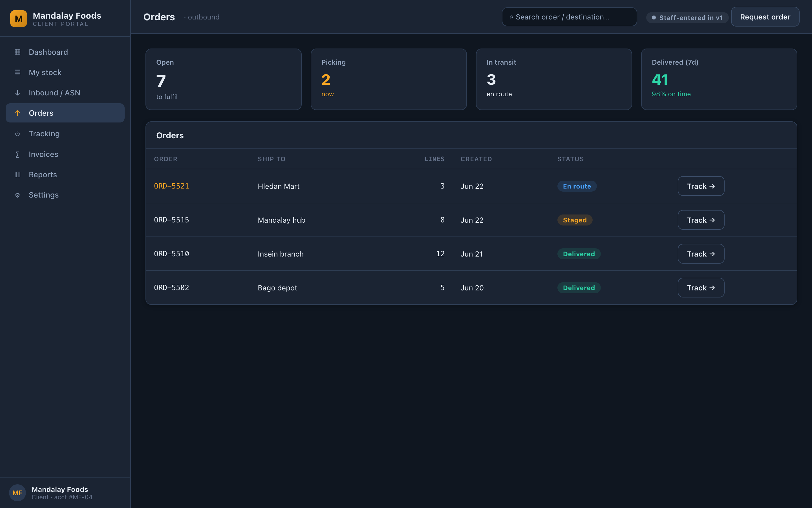Click the Mandalay Foods 'M' logo icon
812x508 pixels.
pos(18,18)
